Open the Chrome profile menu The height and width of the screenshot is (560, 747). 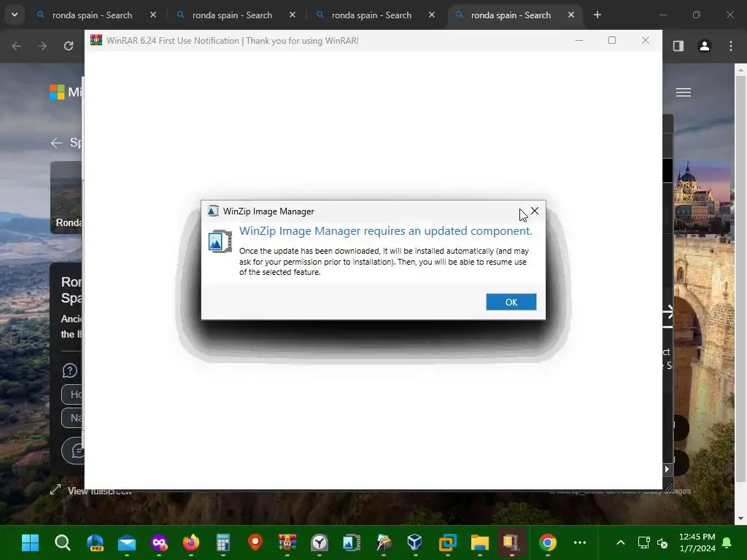coord(705,46)
